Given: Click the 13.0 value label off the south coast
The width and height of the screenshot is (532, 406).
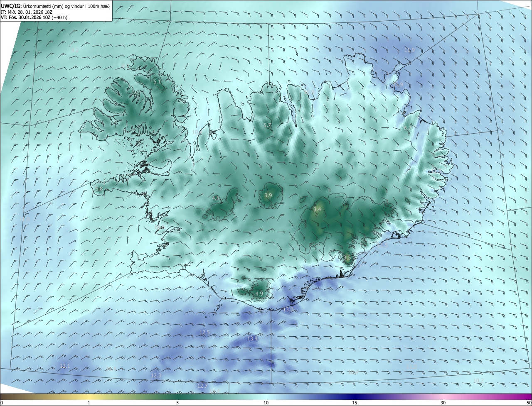Looking at the screenshot, I should click(288, 310).
